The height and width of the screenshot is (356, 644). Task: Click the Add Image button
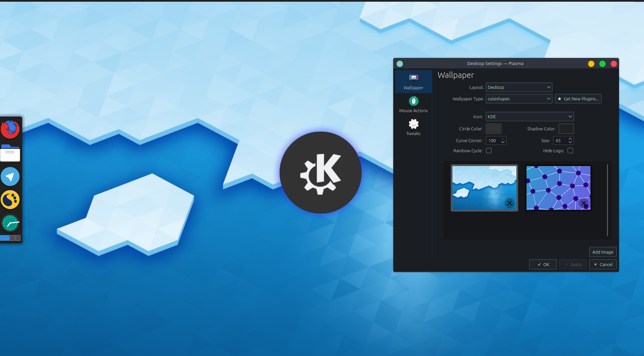click(x=603, y=252)
